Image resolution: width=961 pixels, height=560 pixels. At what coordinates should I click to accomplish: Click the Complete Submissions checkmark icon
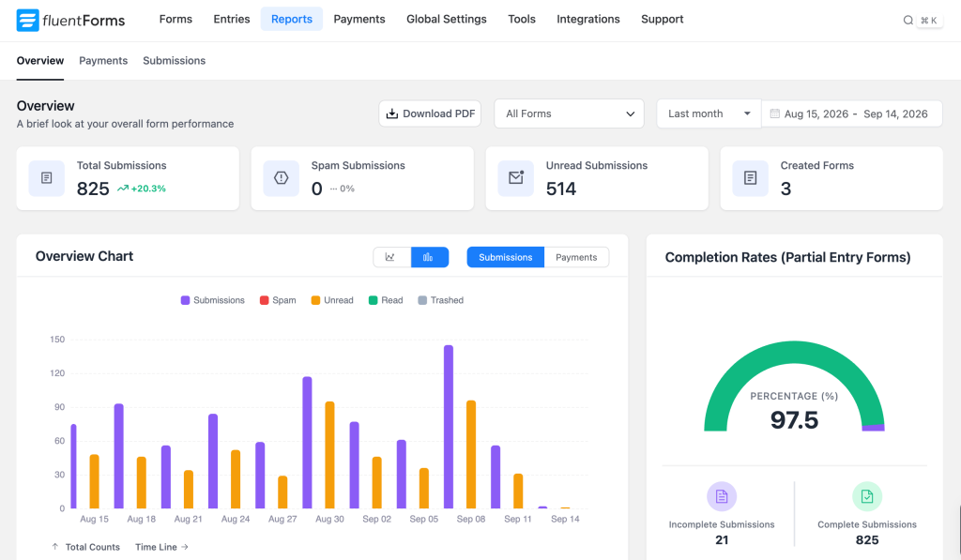click(x=867, y=496)
